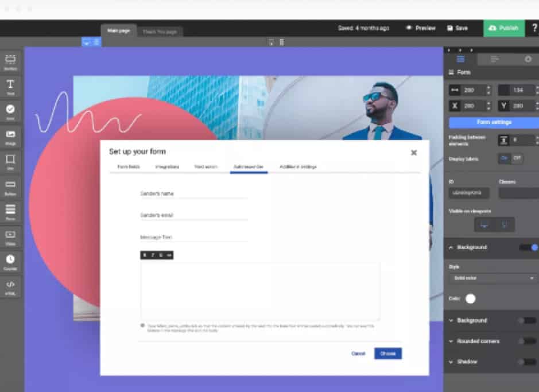Select the Text element tool
539x392 pixels.
tap(11, 86)
